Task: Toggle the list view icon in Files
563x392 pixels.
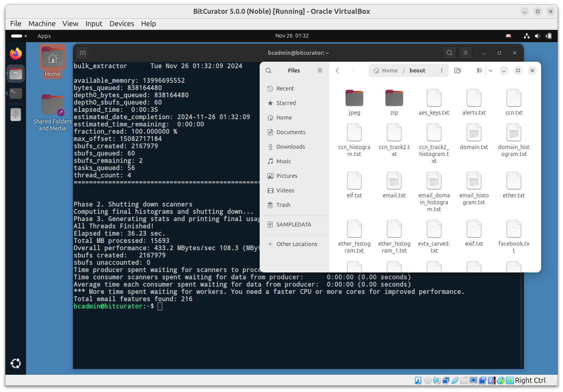Action: pyautogui.click(x=479, y=71)
